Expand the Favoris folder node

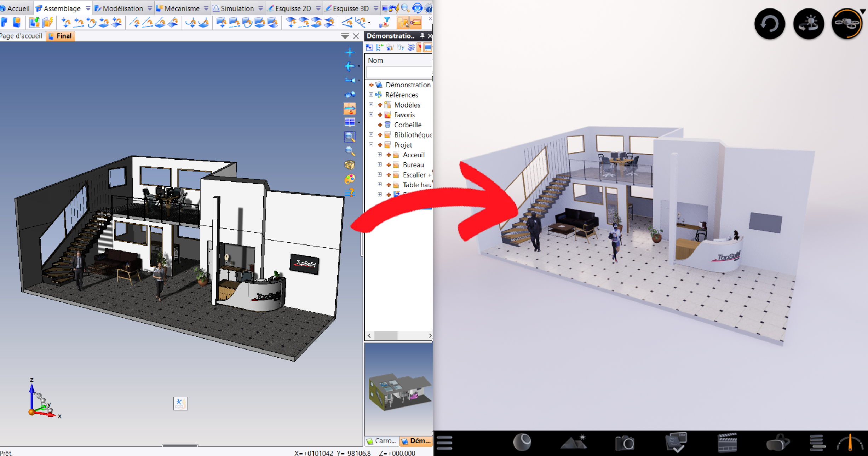[371, 114]
